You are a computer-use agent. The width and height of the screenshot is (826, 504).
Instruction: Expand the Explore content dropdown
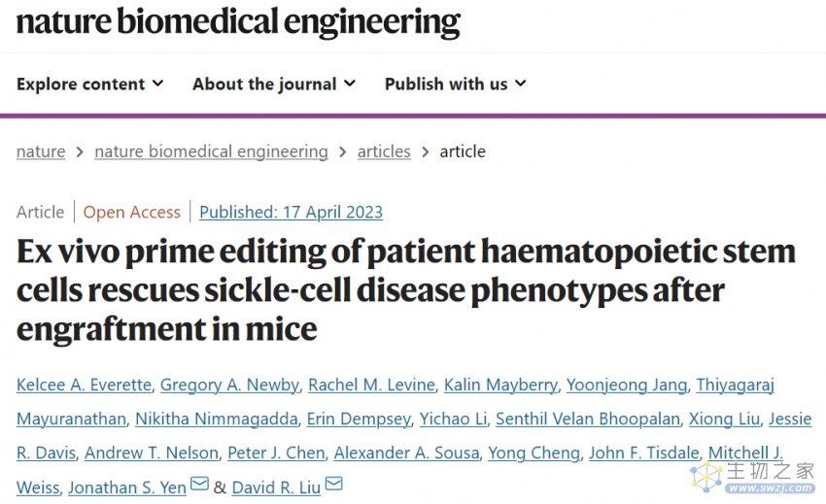[x=90, y=84]
